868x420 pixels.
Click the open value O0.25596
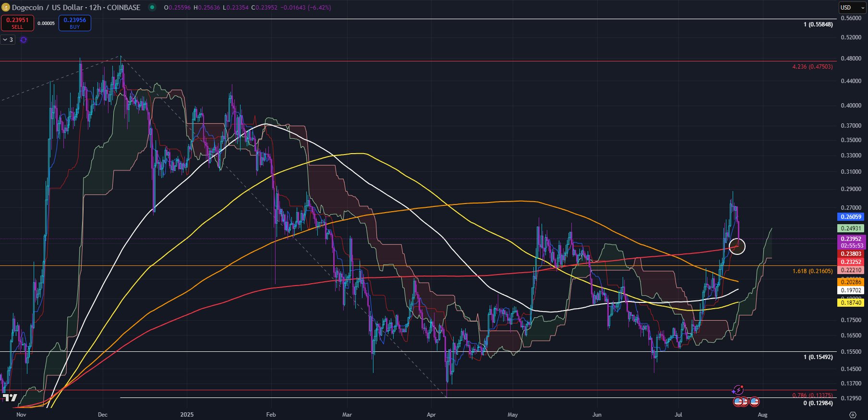pyautogui.click(x=177, y=8)
